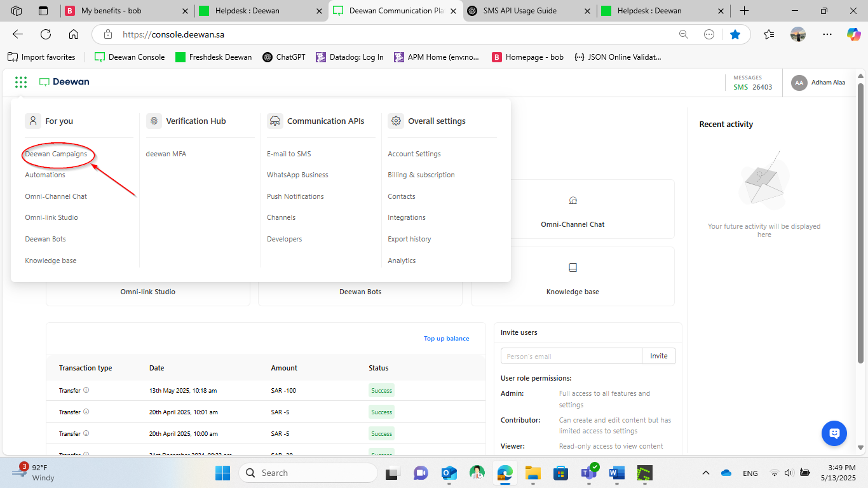The height and width of the screenshot is (488, 868).
Task: Click the Person's email input field
Action: tap(571, 356)
